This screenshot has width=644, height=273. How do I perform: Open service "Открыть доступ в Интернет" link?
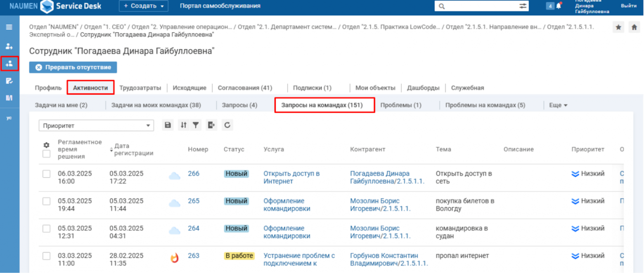[291, 178]
